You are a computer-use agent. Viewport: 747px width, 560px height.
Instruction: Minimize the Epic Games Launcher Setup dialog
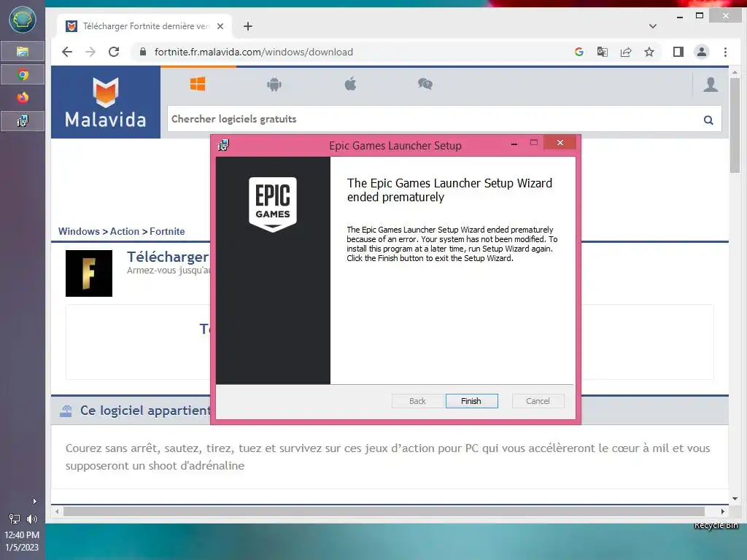point(514,143)
